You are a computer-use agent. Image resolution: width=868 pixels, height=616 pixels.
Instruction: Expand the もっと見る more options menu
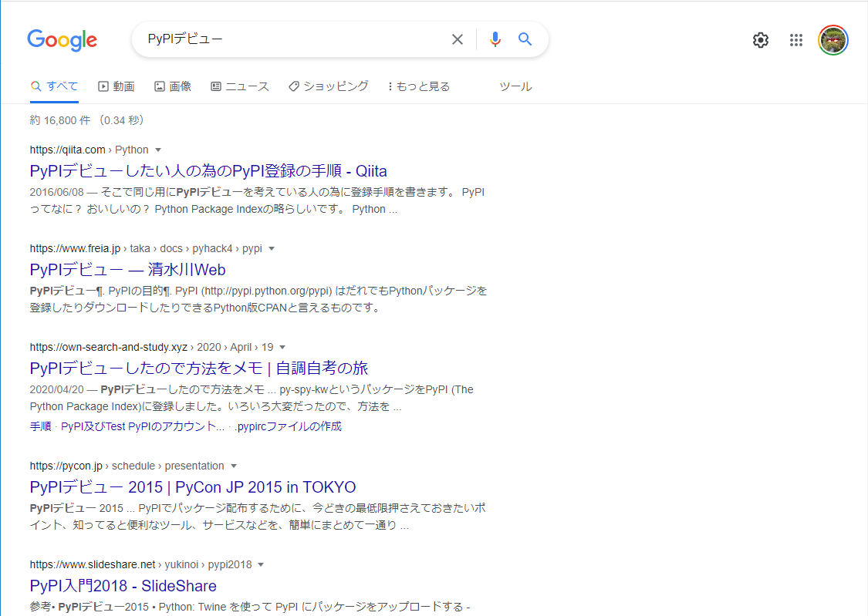point(418,86)
